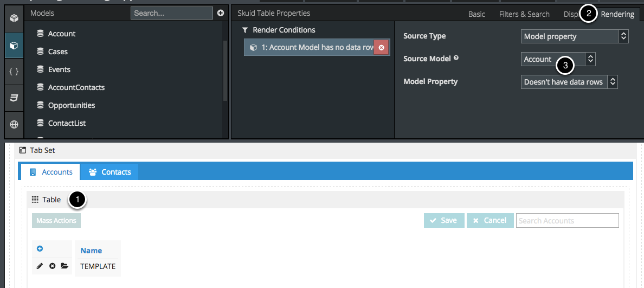
Task: Click the open folder row action icon
Action: pos(65,266)
